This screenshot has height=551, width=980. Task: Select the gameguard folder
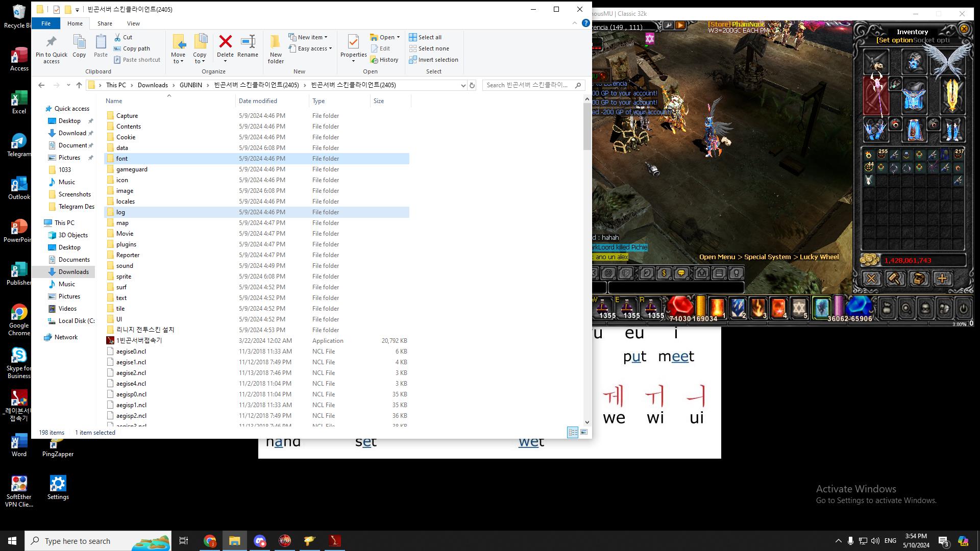pos(257,169)
